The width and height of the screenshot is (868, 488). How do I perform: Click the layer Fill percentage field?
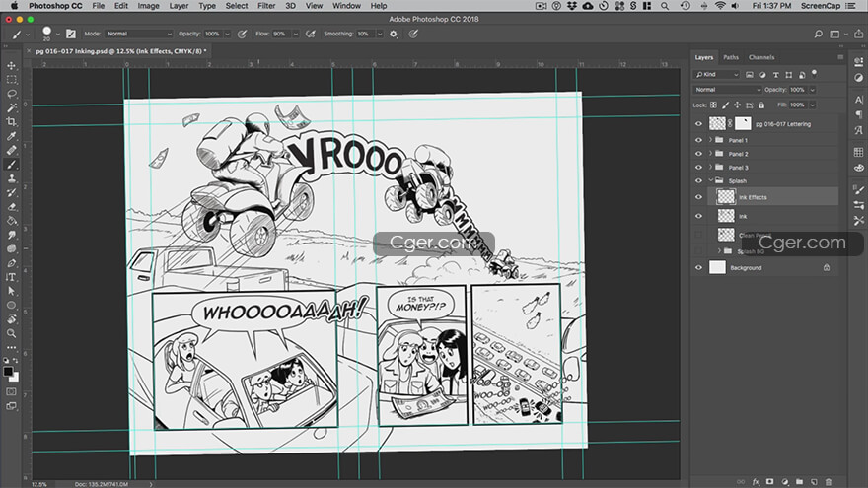(797, 105)
